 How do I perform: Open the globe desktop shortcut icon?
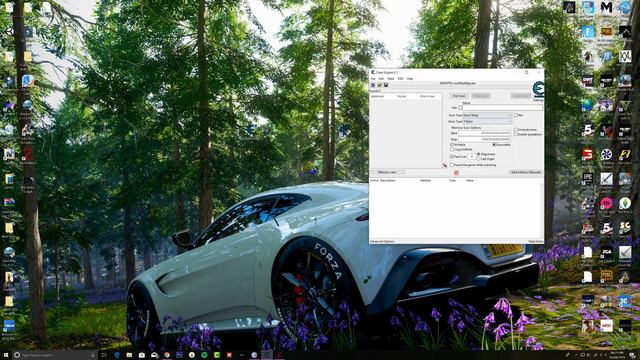point(588,105)
